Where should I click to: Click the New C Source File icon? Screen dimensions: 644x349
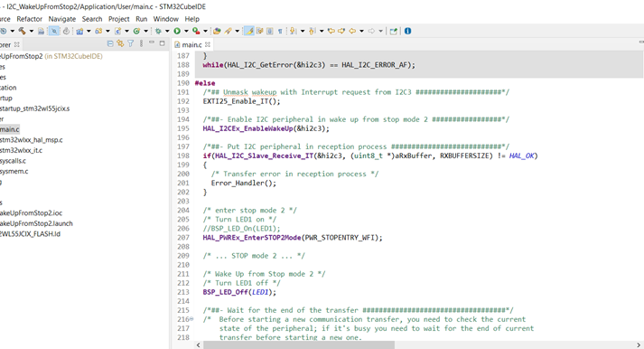pyautogui.click(x=118, y=31)
